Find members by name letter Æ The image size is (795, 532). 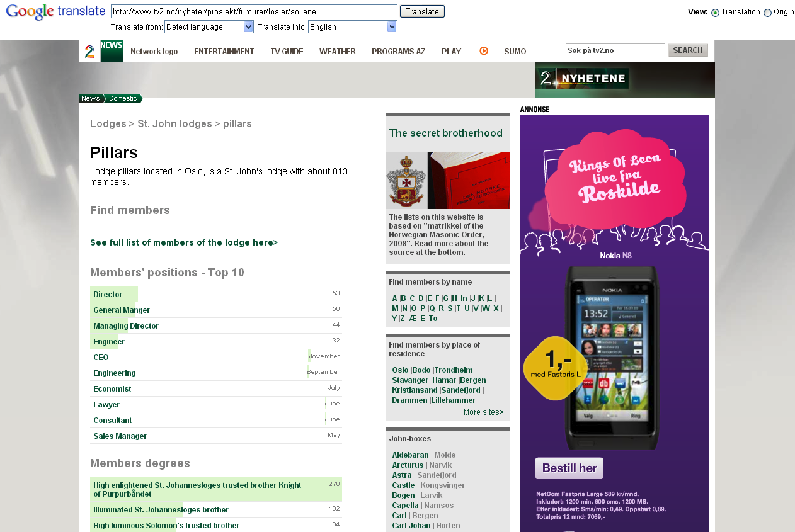413,319
